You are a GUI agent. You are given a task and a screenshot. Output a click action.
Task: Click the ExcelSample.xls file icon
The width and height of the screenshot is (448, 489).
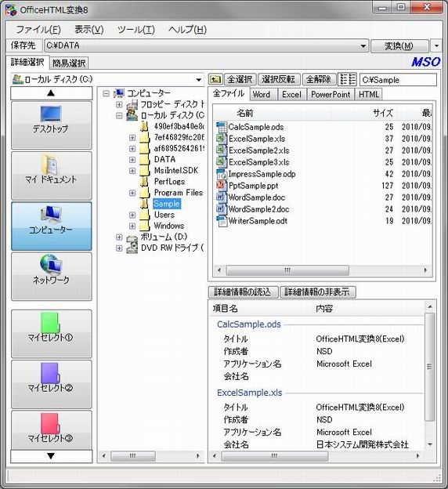pos(222,139)
